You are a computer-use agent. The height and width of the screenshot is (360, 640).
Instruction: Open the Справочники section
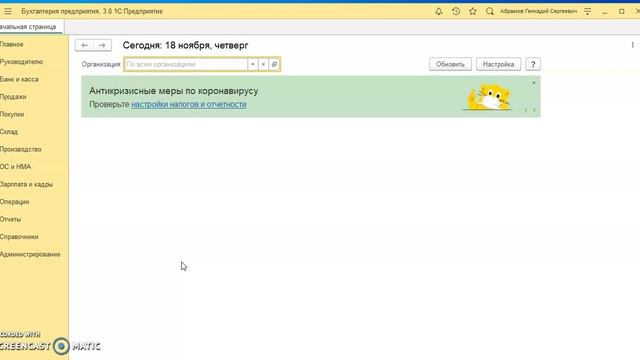pos(19,237)
